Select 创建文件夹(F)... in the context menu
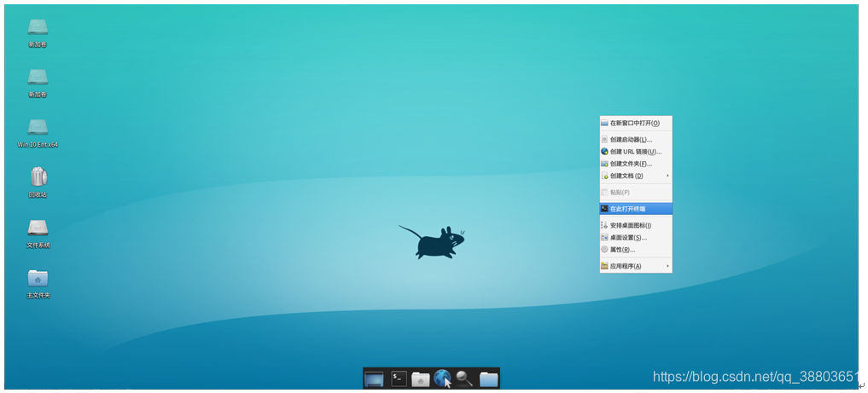 click(636, 164)
